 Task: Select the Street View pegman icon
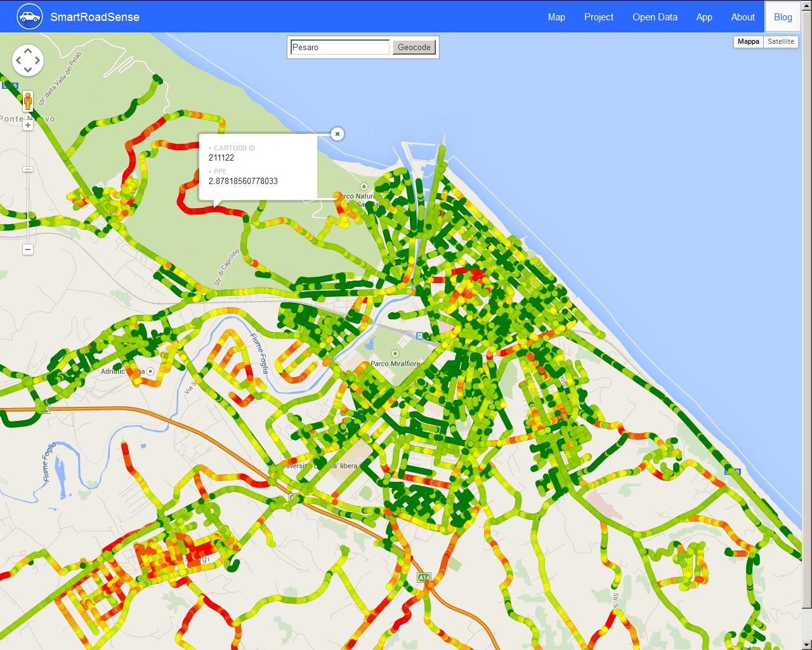[x=28, y=101]
